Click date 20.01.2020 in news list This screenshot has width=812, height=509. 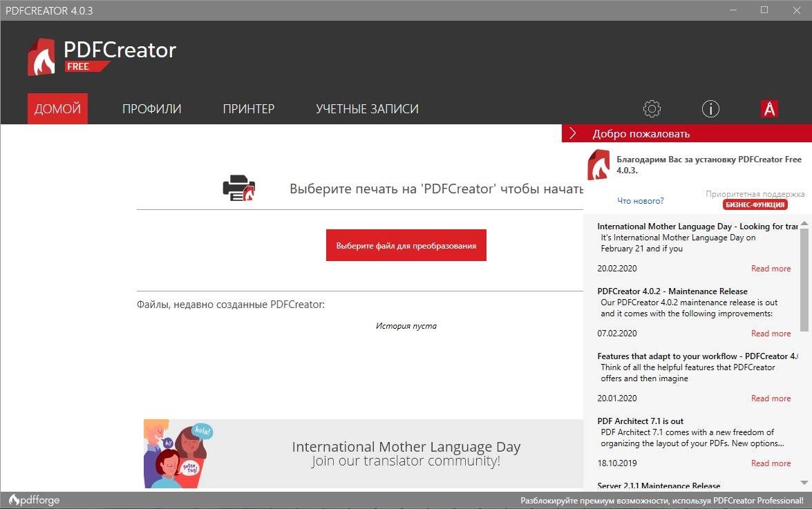(x=616, y=398)
